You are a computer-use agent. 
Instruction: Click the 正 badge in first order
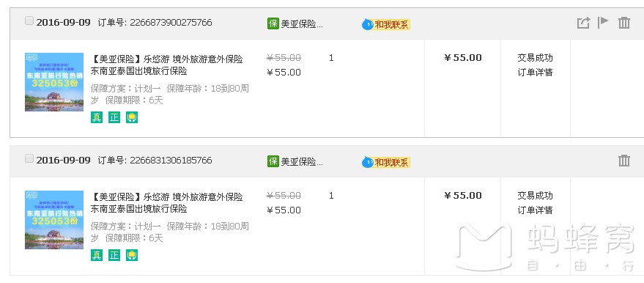(114, 117)
